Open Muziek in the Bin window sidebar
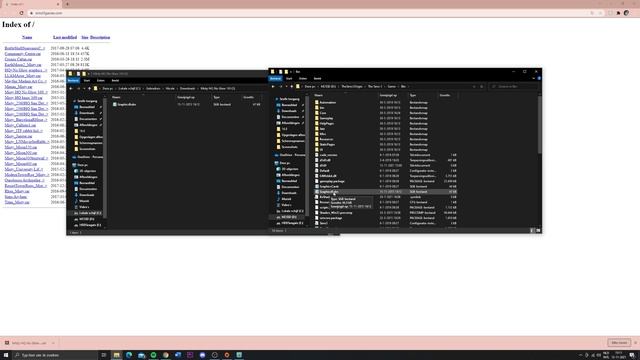Image resolution: width=640 pixels, height=360 pixels. [x=286, y=199]
